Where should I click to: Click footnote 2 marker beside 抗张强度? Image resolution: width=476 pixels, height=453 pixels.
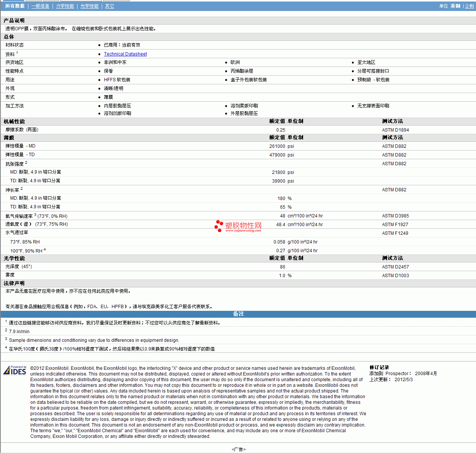[x=26, y=163]
